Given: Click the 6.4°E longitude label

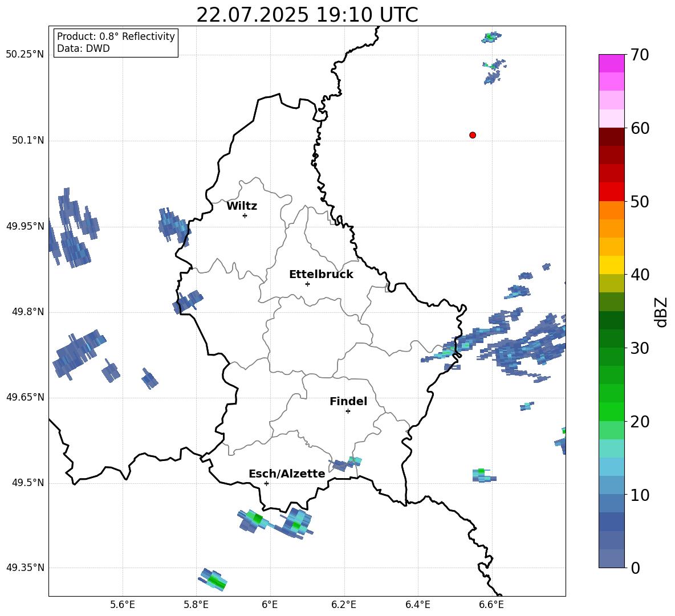Looking at the screenshot, I should 417,605.
